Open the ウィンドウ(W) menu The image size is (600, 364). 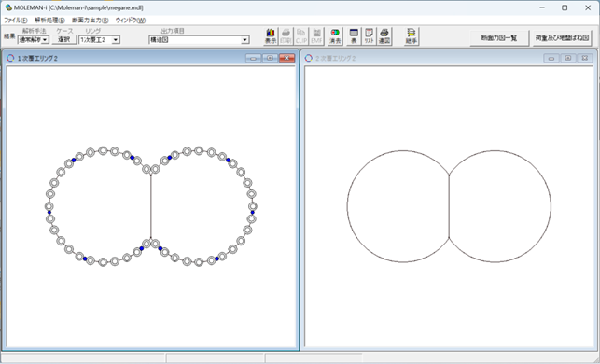(130, 21)
